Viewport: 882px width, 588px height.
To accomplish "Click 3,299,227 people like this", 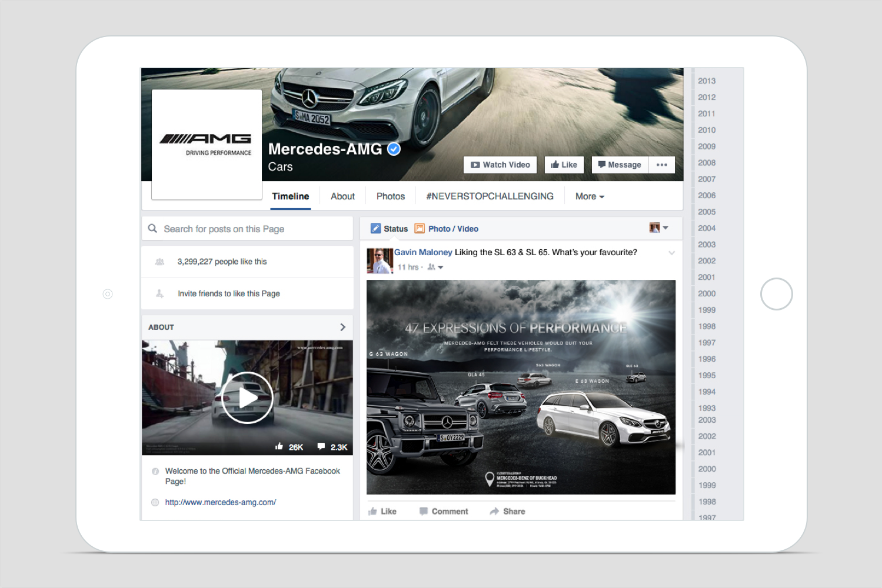I will 222,262.
